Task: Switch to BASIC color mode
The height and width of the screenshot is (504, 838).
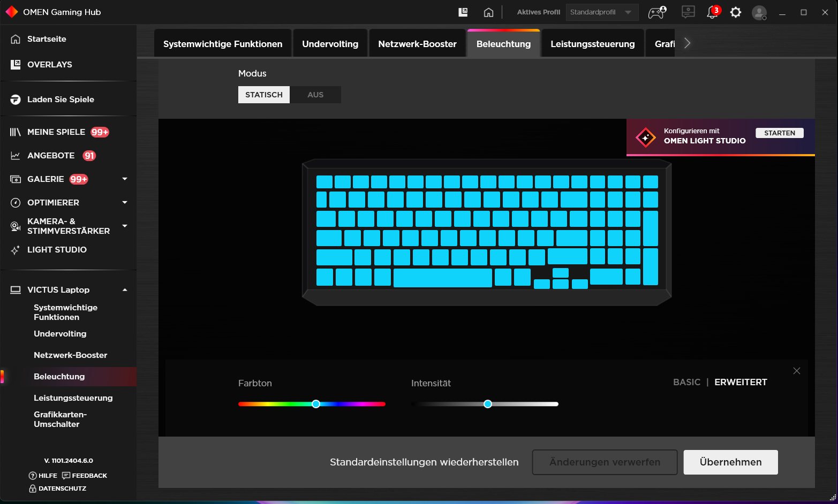Action: coord(686,382)
